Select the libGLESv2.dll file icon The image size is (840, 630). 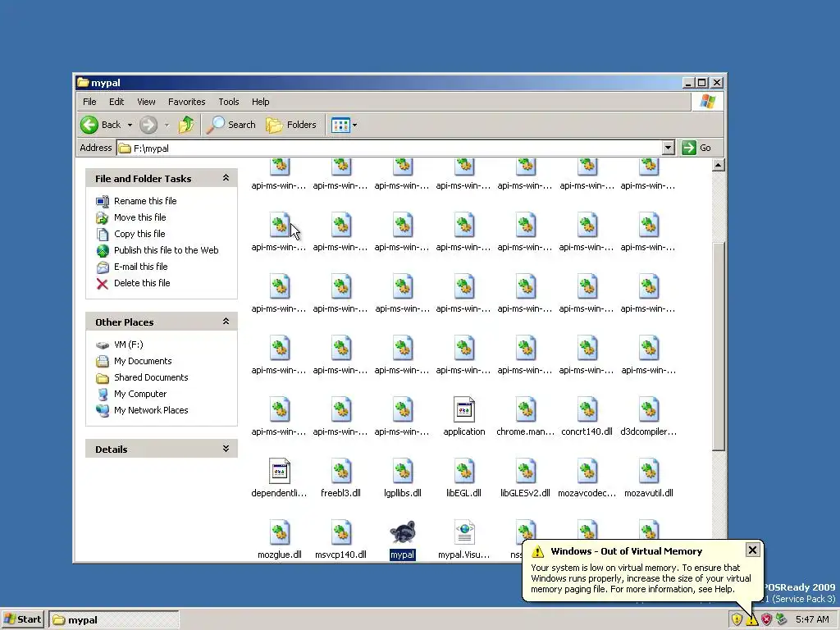[x=526, y=472]
